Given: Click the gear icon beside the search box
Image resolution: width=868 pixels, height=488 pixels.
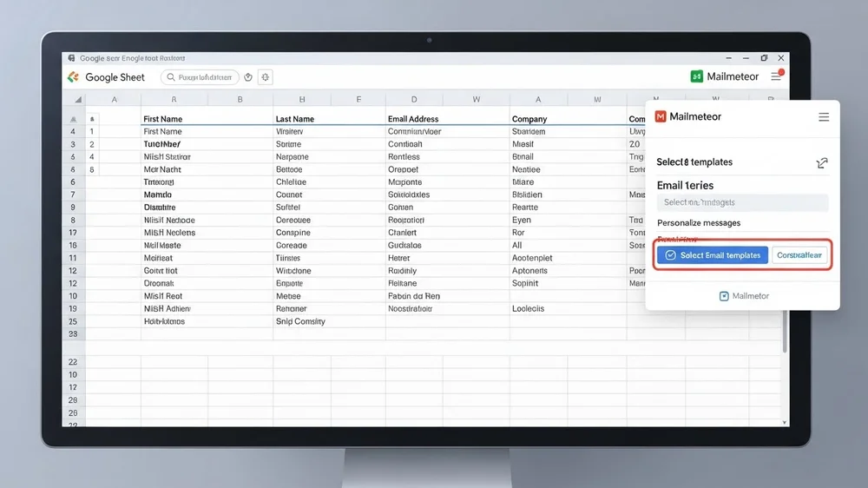Looking at the screenshot, I should click(x=265, y=77).
